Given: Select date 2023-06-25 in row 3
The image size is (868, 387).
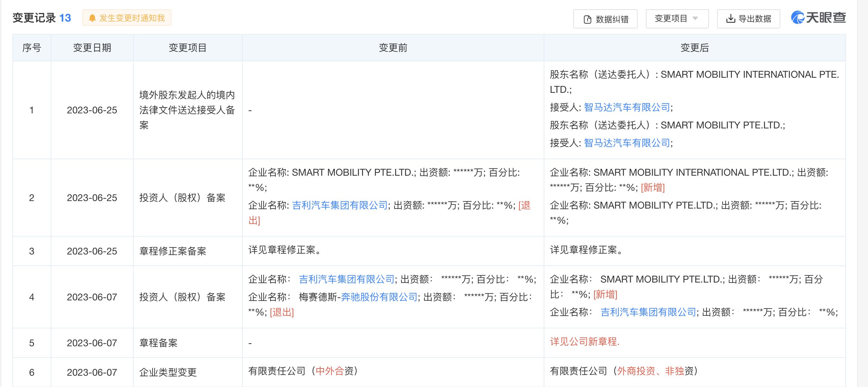Looking at the screenshot, I should (92, 251).
